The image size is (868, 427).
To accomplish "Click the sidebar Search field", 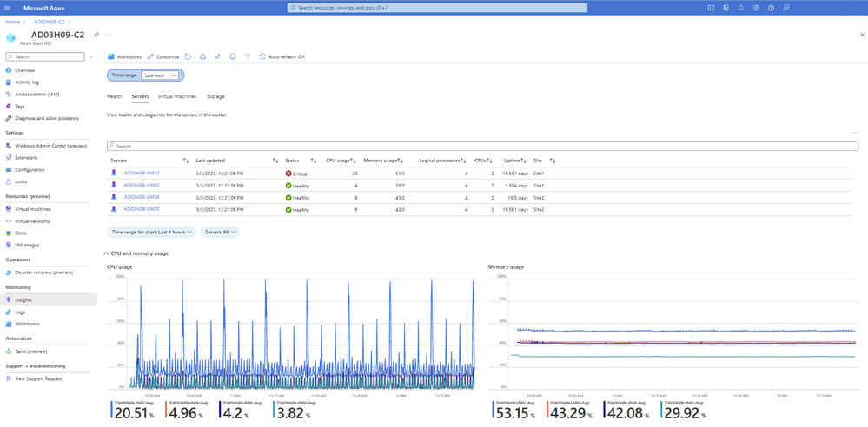I will point(45,56).
